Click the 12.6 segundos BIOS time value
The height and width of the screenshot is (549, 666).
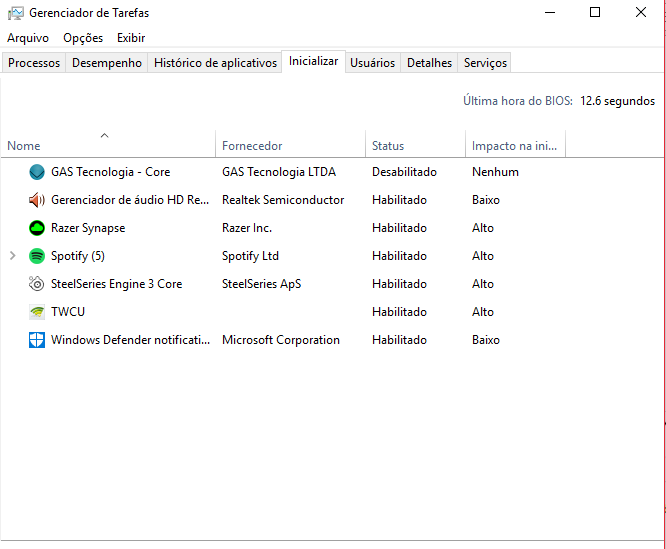(618, 101)
